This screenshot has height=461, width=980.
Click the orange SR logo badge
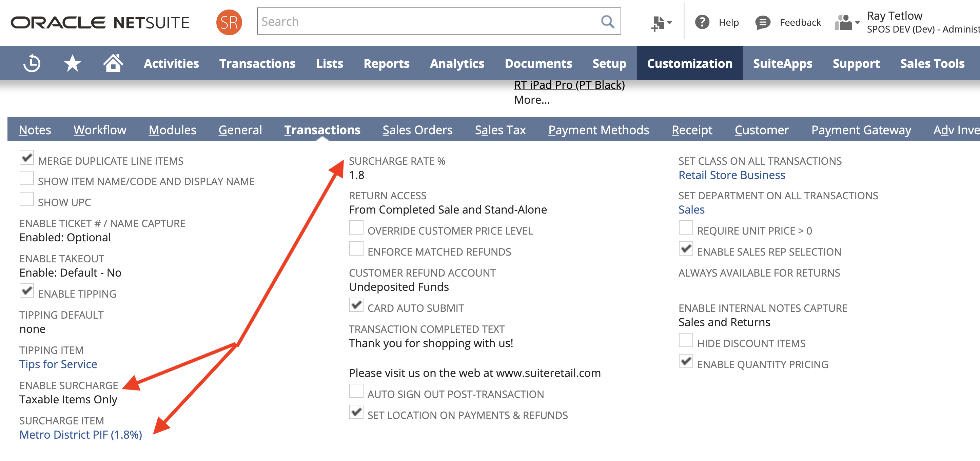click(x=229, y=22)
